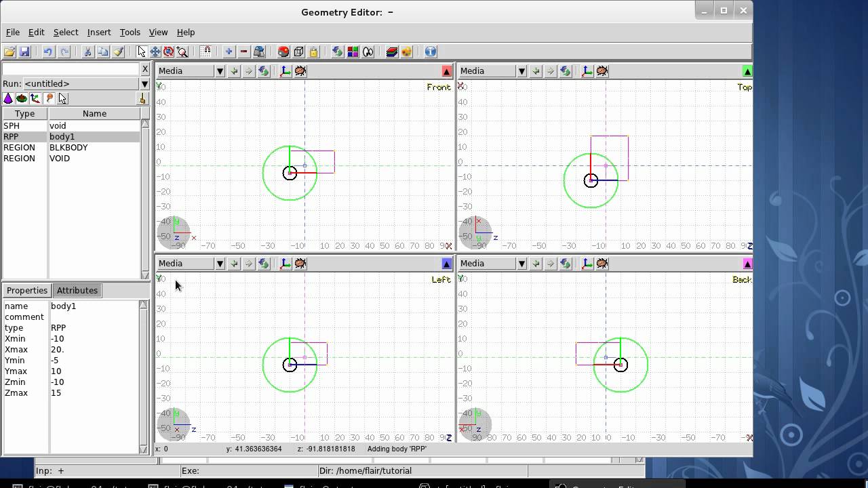Image resolution: width=868 pixels, height=488 pixels.
Task: Select the zoom magnifier tool
Action: tap(182, 52)
